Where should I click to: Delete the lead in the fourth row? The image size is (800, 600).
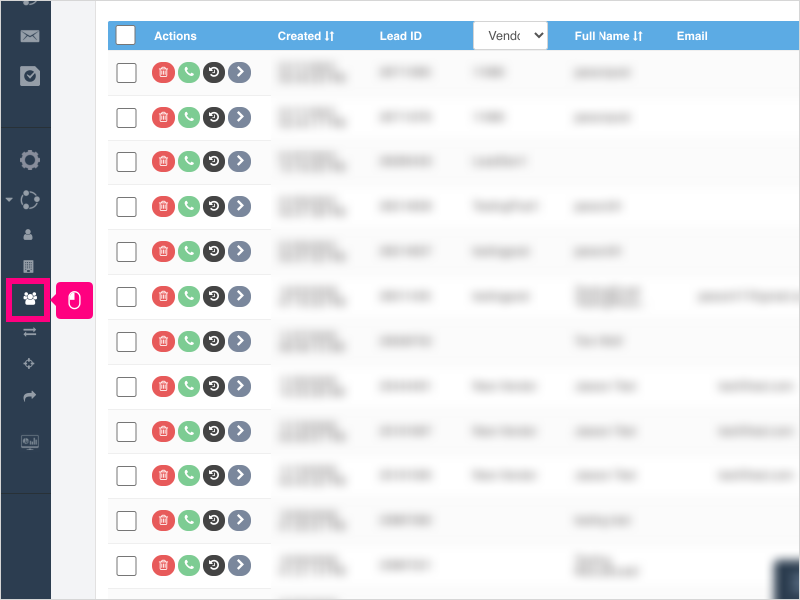(163, 207)
